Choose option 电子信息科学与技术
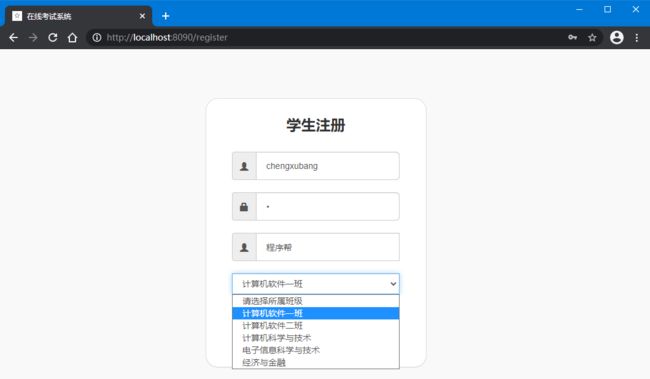This screenshot has height=379, width=650. click(316, 350)
